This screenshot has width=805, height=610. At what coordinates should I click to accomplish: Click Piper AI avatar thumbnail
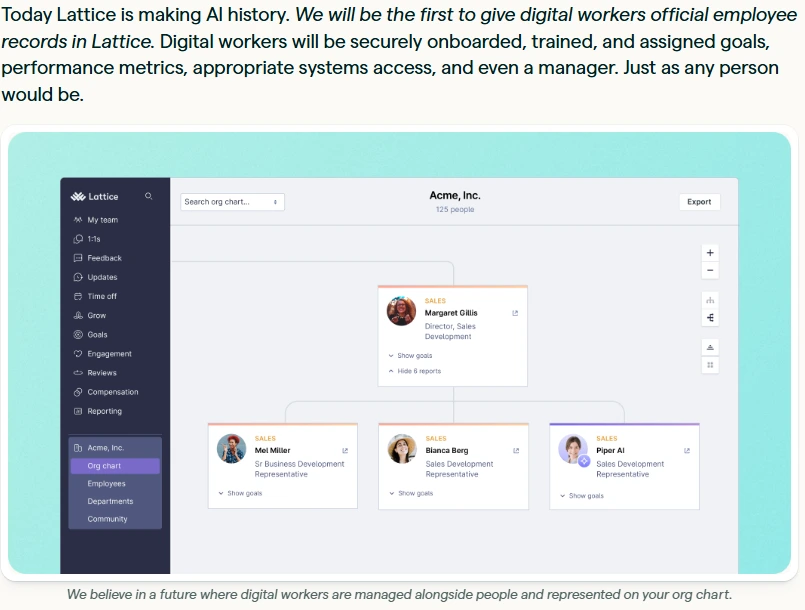click(573, 449)
